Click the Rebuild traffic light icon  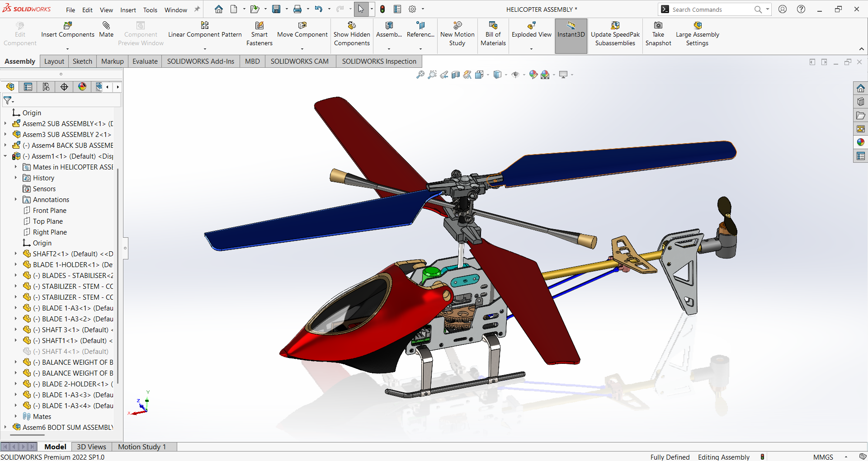click(x=382, y=9)
